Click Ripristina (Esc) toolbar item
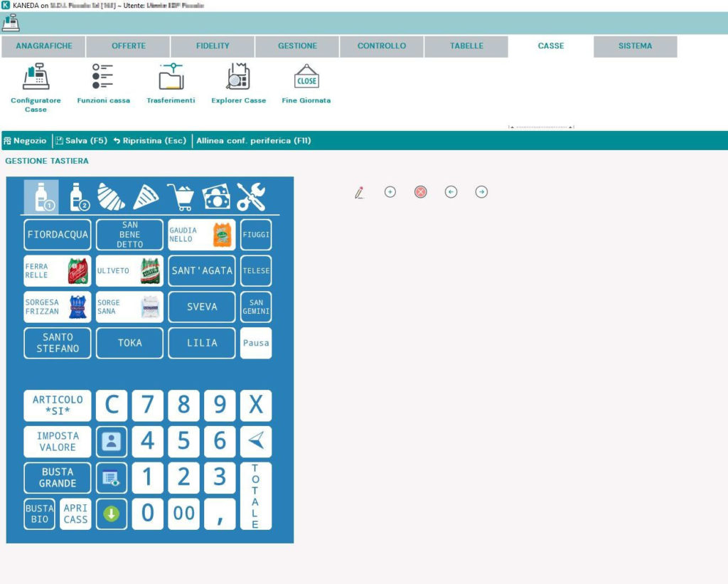Screen dimensions: 728x584 (149, 141)
